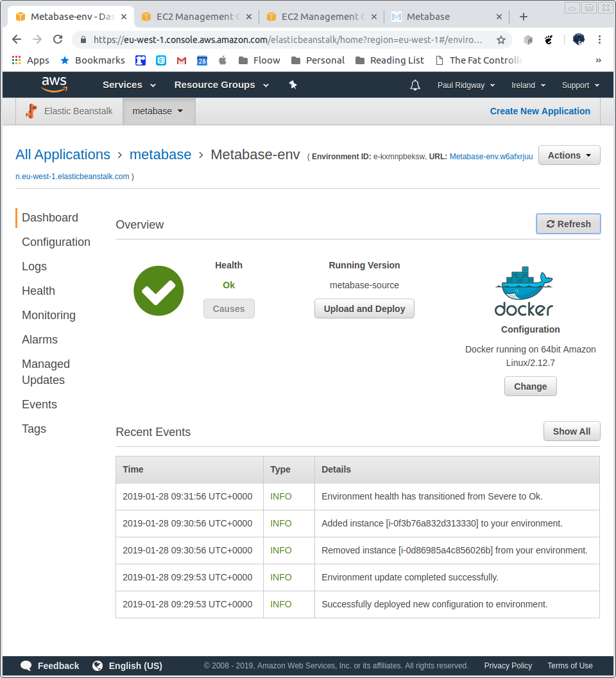Click the English (US) language globe icon
The image size is (616, 678).
98,666
